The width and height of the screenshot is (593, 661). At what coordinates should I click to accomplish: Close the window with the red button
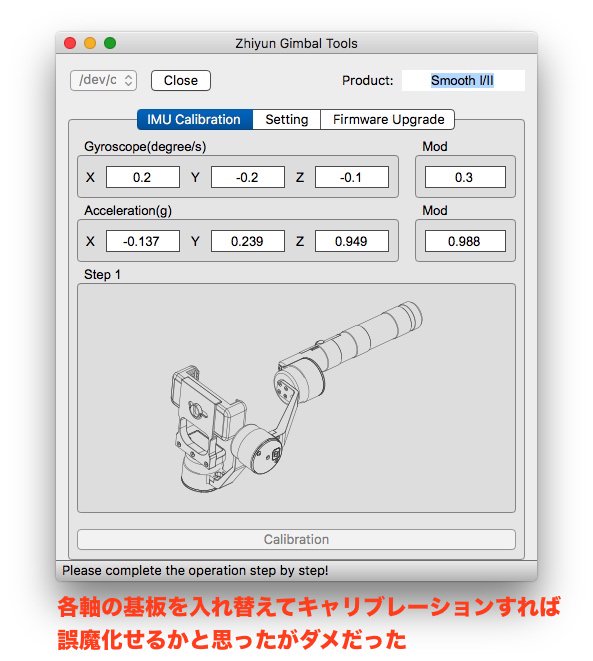point(70,43)
